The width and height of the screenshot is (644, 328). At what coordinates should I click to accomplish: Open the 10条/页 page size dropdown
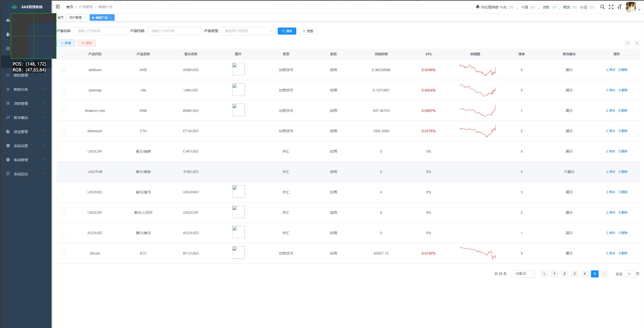click(x=523, y=274)
